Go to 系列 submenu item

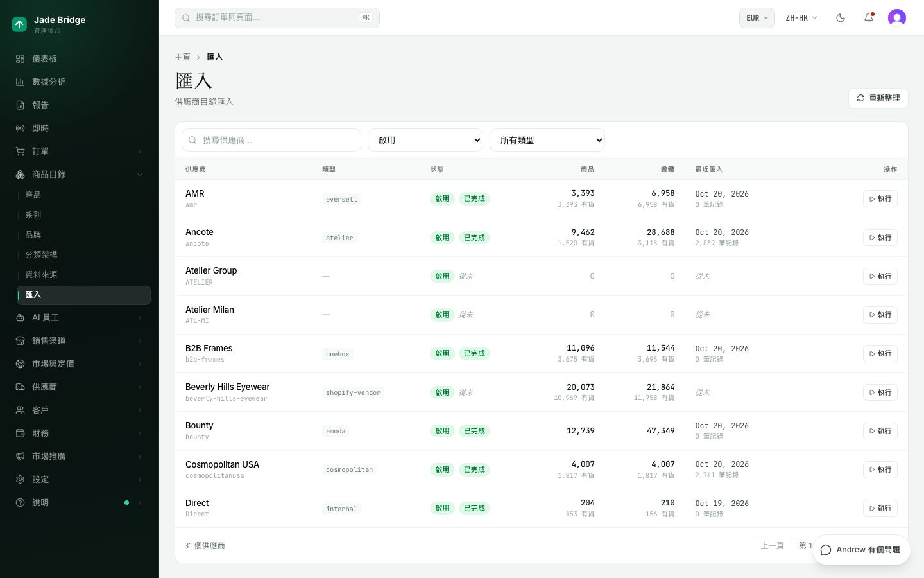click(33, 215)
